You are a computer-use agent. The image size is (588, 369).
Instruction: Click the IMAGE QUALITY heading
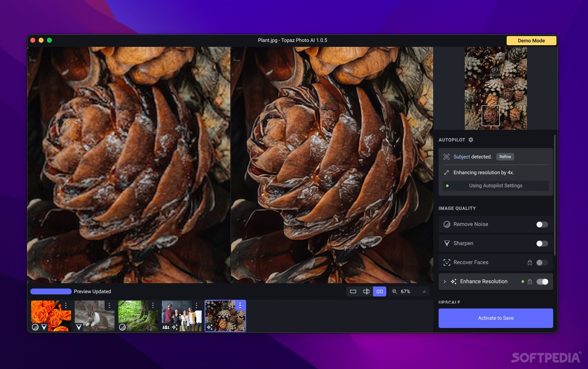tap(457, 208)
